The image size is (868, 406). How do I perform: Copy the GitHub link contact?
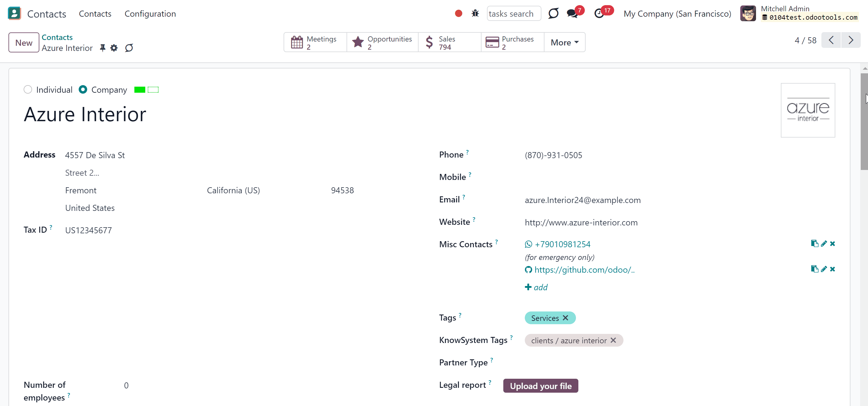click(814, 269)
